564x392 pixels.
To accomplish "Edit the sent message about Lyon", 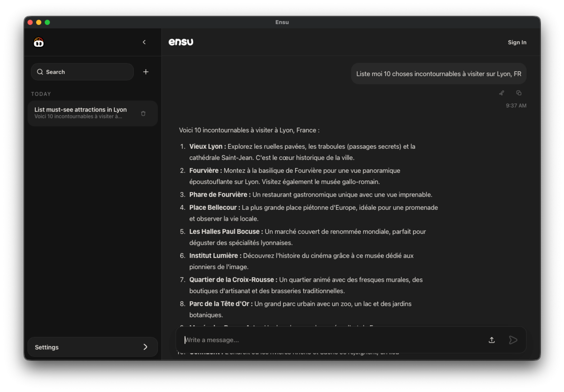I will pos(501,93).
